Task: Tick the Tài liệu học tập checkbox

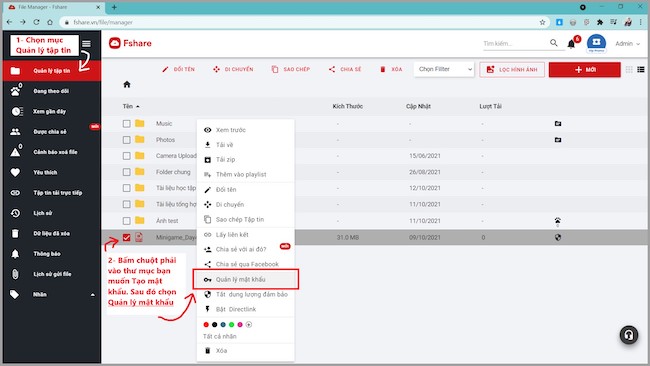Action: click(x=126, y=188)
